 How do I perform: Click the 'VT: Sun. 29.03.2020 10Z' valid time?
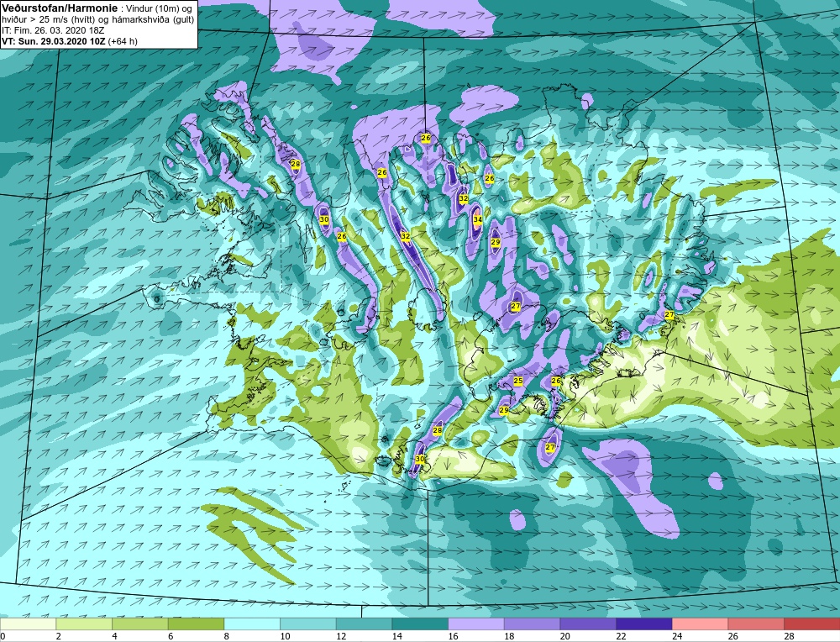coord(54,41)
